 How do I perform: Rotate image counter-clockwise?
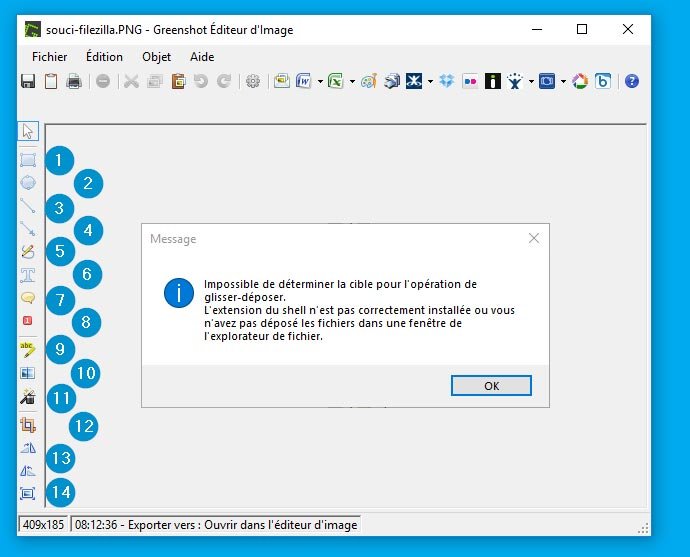[28, 471]
